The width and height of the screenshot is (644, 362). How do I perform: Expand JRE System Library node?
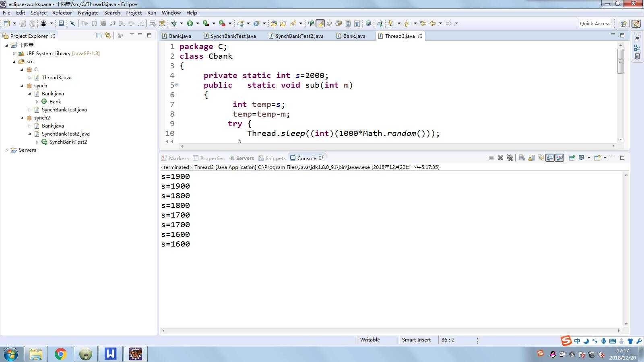(14, 53)
